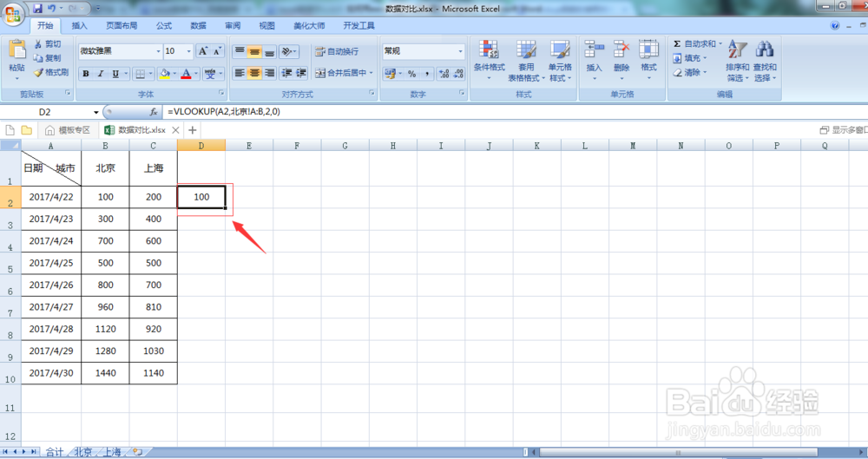This screenshot has width=868, height=459.
Task: Toggle italic formatting
Action: [x=100, y=74]
